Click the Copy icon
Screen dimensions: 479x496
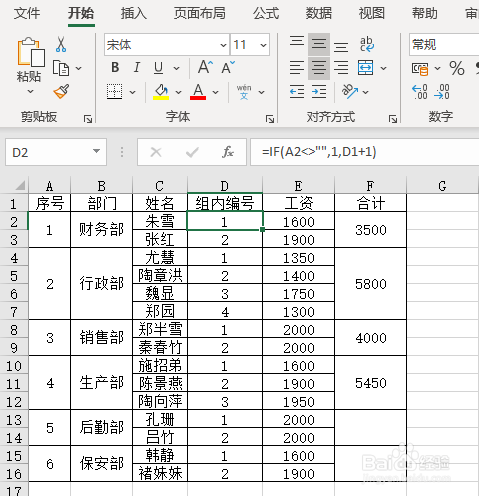coord(61,68)
